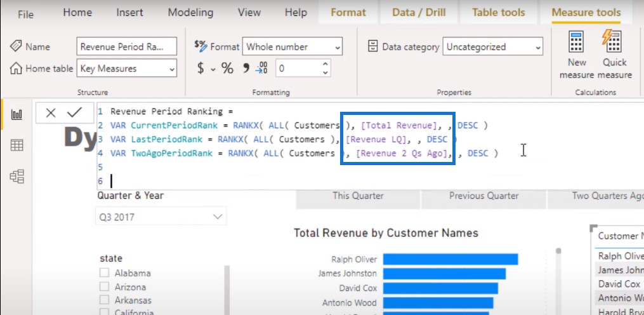
Task: Open the Quarter & Year Q3 2017 dropdown
Action: (x=161, y=217)
